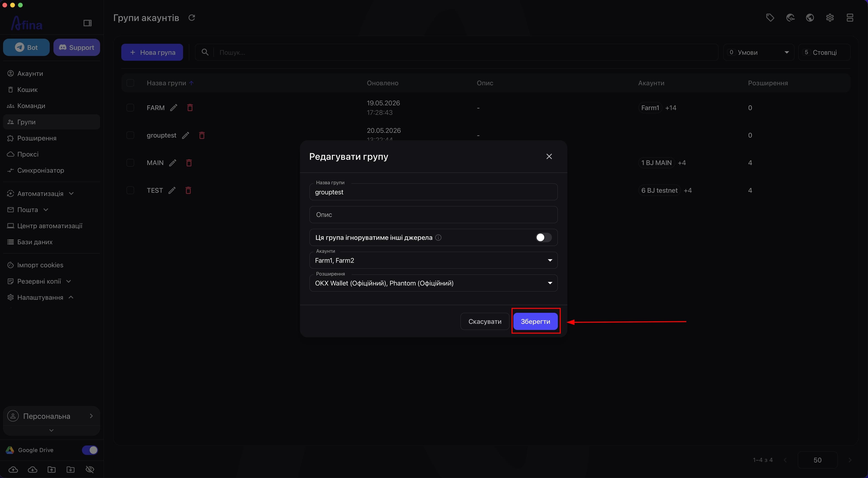Click the folder upload icon at bottom
The height and width of the screenshot is (478, 868).
[52, 470]
